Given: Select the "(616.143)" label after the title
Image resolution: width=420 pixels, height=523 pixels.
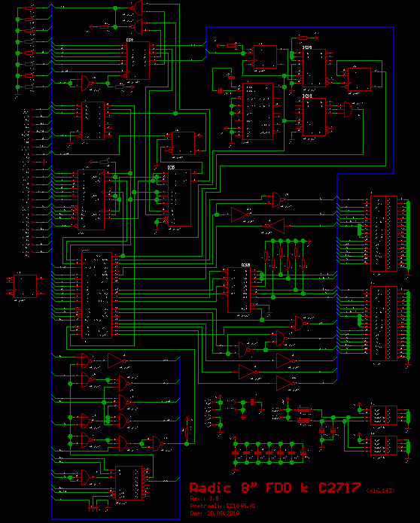Looking at the screenshot, I should 380,491.
